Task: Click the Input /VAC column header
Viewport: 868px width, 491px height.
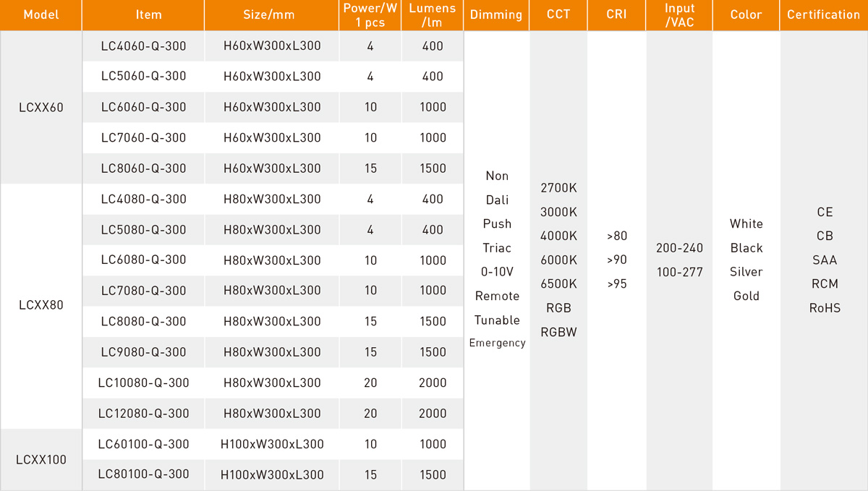Action: coord(679,14)
